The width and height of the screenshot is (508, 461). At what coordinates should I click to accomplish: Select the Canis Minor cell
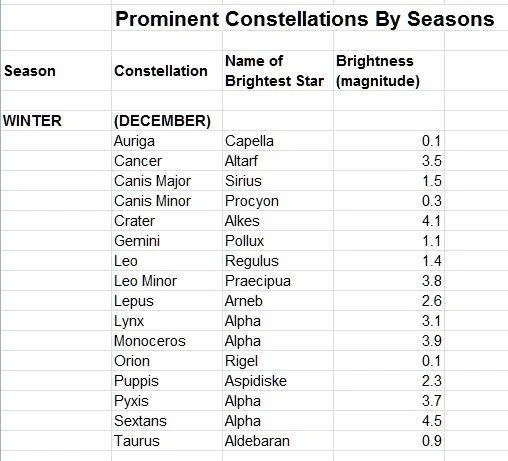click(167, 201)
